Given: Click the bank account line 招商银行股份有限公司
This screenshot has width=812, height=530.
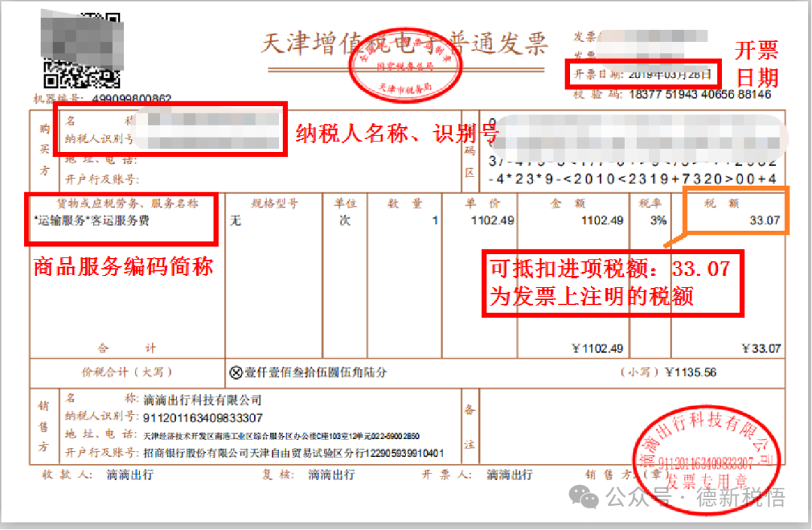Looking at the screenshot, I should click(294, 453).
